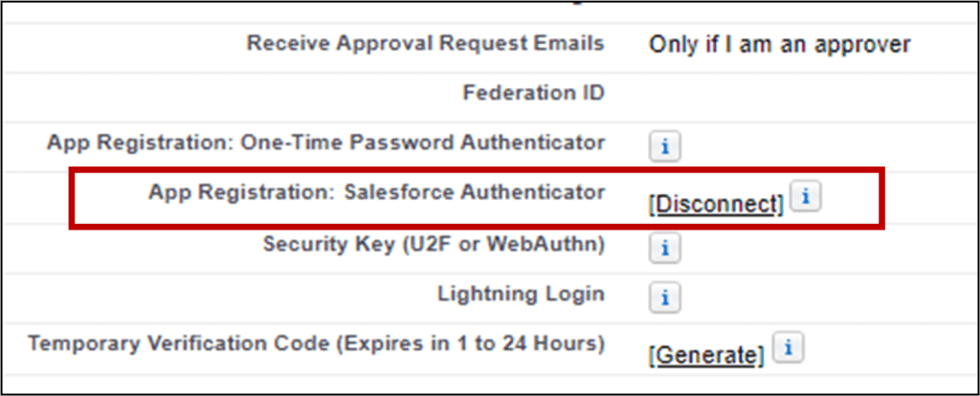
Task: Select the Lightning Login label
Action: [521, 294]
